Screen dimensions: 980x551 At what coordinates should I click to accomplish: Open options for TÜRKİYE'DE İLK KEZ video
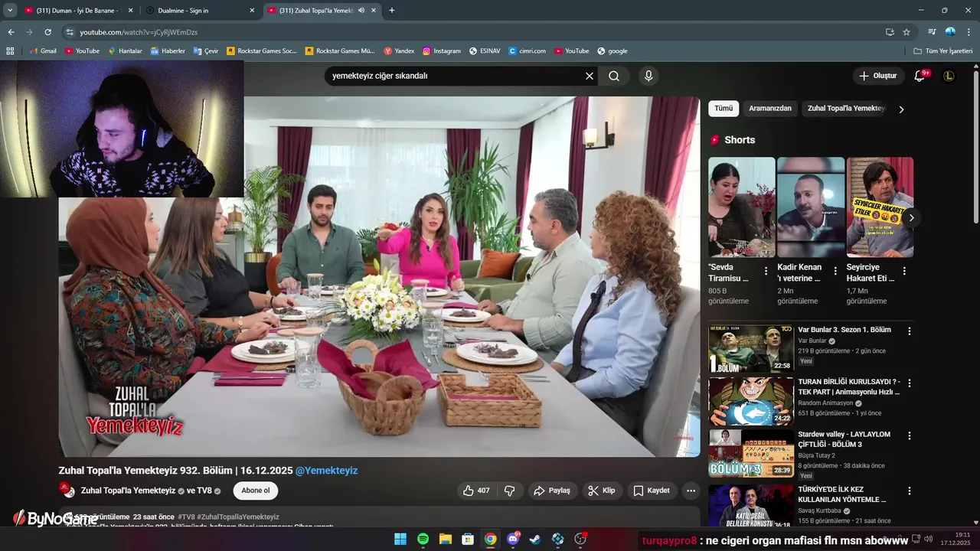910,491
